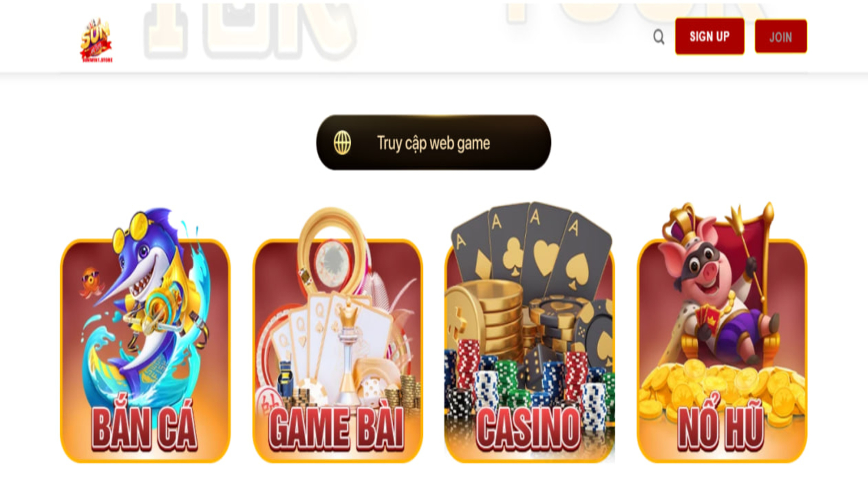
Task: Select the CASINO text label
Action: point(528,428)
